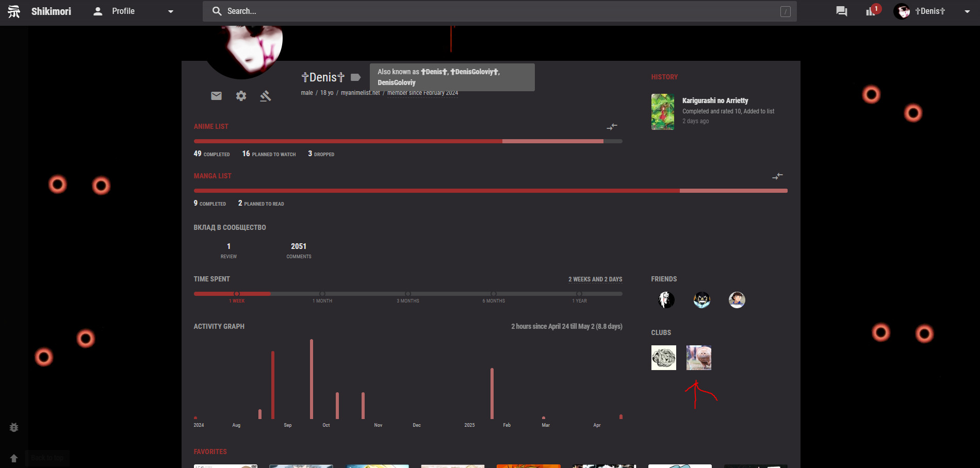
Task: Click the moderation gavel icon
Action: [265, 96]
